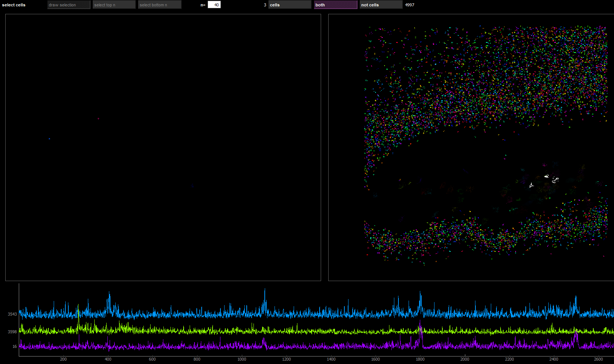Click the '1800' axis tick label
This screenshot has width=614, height=364.
pyautogui.click(x=420, y=359)
